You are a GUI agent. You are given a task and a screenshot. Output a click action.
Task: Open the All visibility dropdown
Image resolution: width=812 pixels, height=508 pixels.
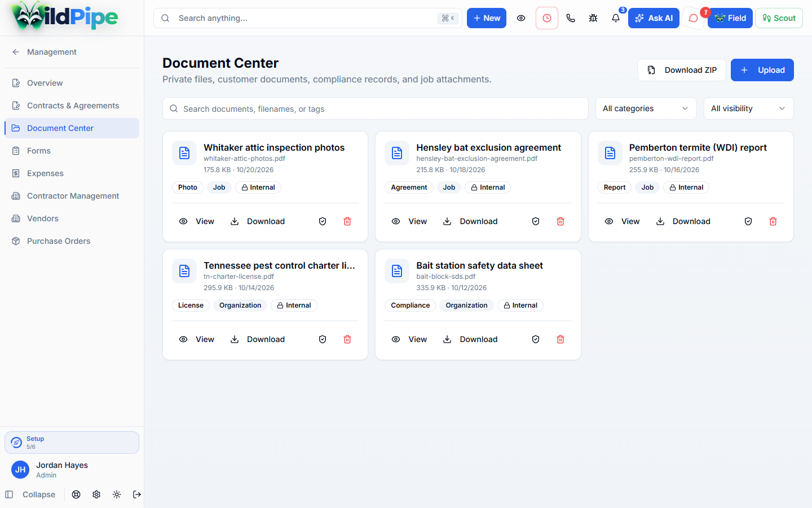749,108
